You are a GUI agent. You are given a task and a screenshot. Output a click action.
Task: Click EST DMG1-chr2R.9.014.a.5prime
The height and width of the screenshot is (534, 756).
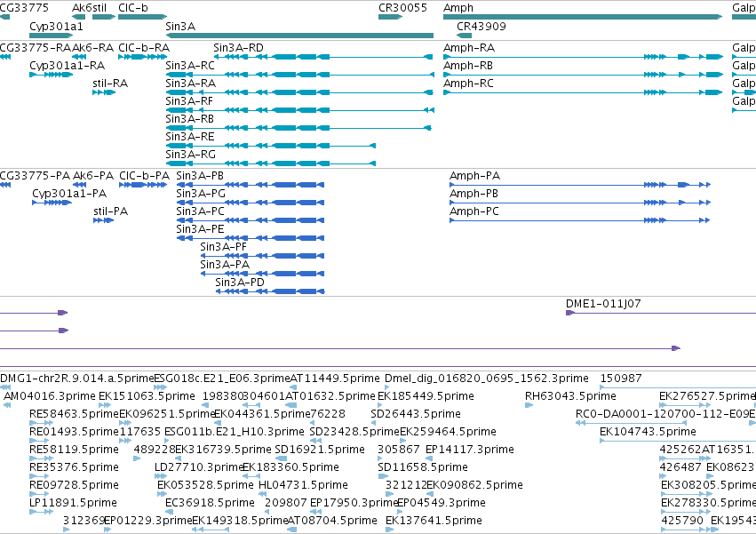(5, 387)
